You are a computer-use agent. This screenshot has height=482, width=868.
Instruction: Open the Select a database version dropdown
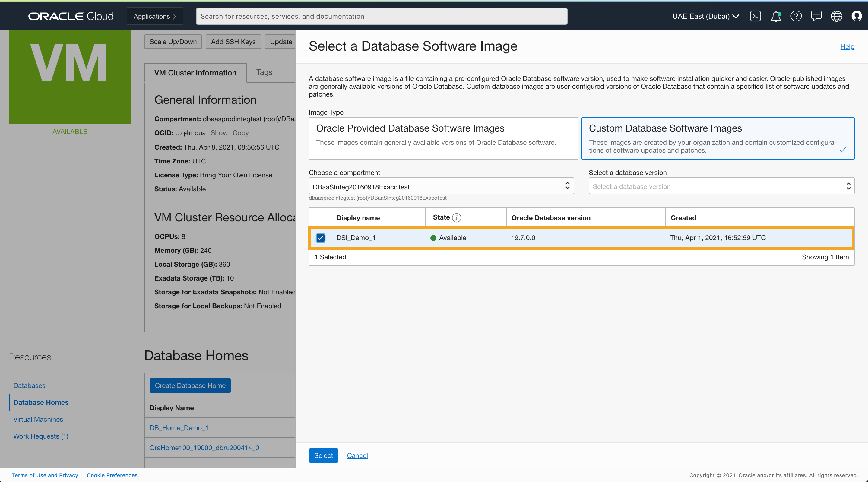721,186
